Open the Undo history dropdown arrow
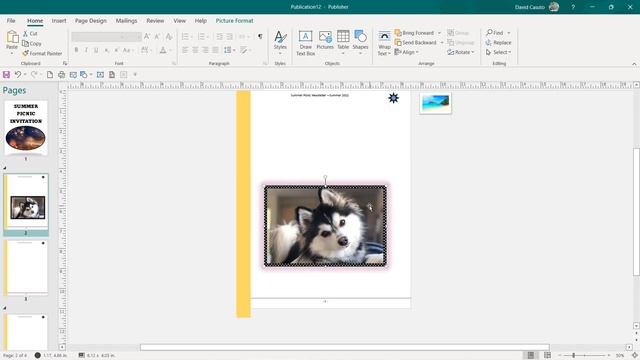Viewport: 640px width, 360px height. coord(25,75)
